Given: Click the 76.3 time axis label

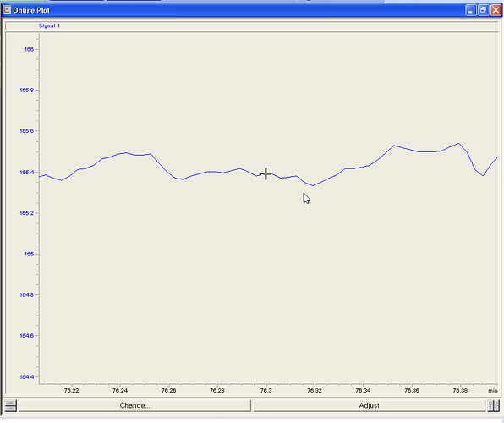Looking at the screenshot, I should pos(266,391).
